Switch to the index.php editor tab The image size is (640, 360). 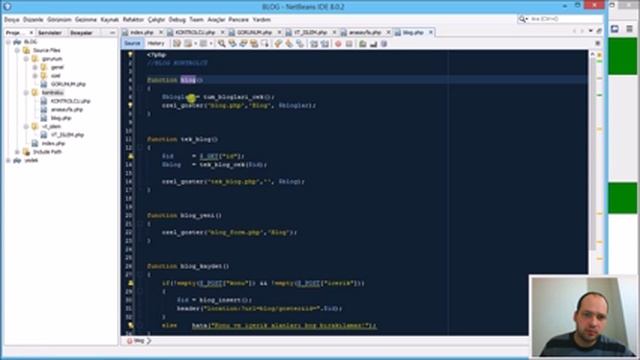click(x=142, y=32)
